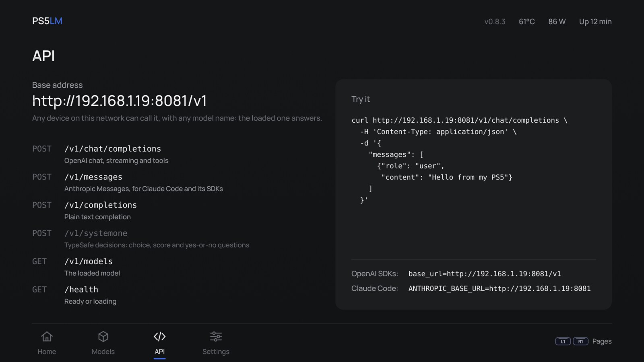Click the Pages hint label
644x362 pixels.
pos(602,341)
